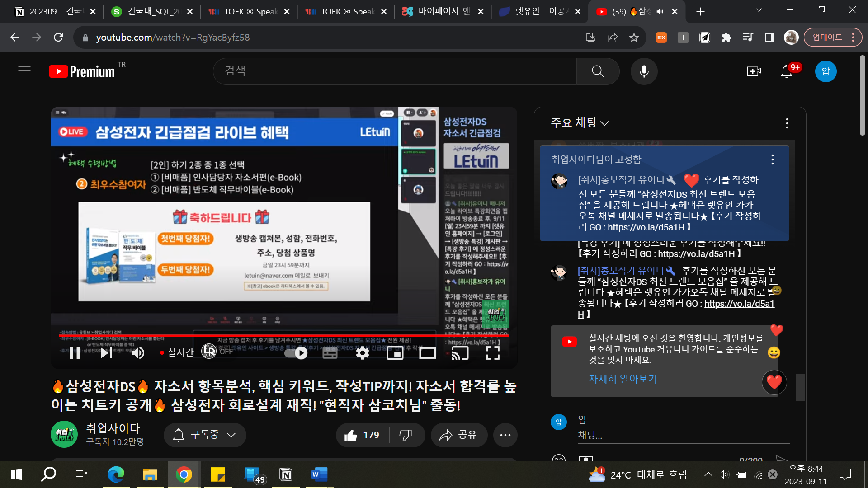Dislike the video
868x488 pixels.
pos(406,435)
